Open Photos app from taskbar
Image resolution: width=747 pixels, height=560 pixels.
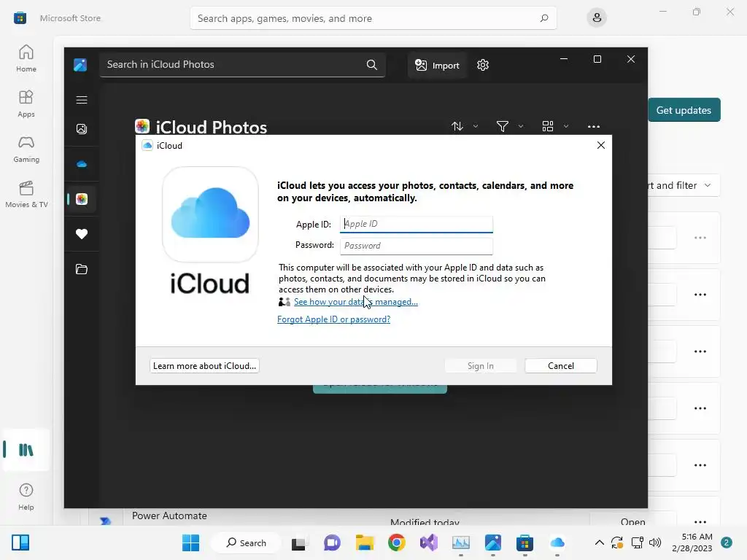click(493, 542)
